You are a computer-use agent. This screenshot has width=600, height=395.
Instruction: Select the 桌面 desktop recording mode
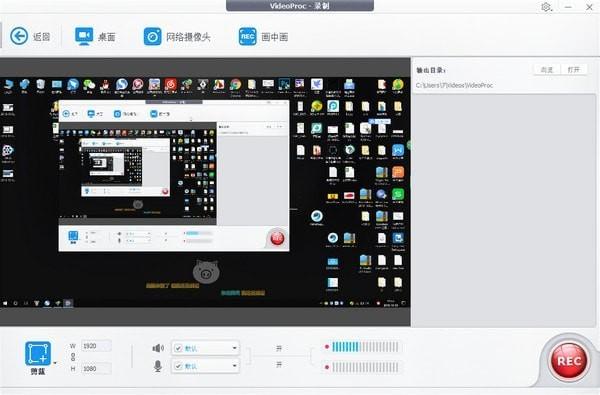tap(95, 37)
